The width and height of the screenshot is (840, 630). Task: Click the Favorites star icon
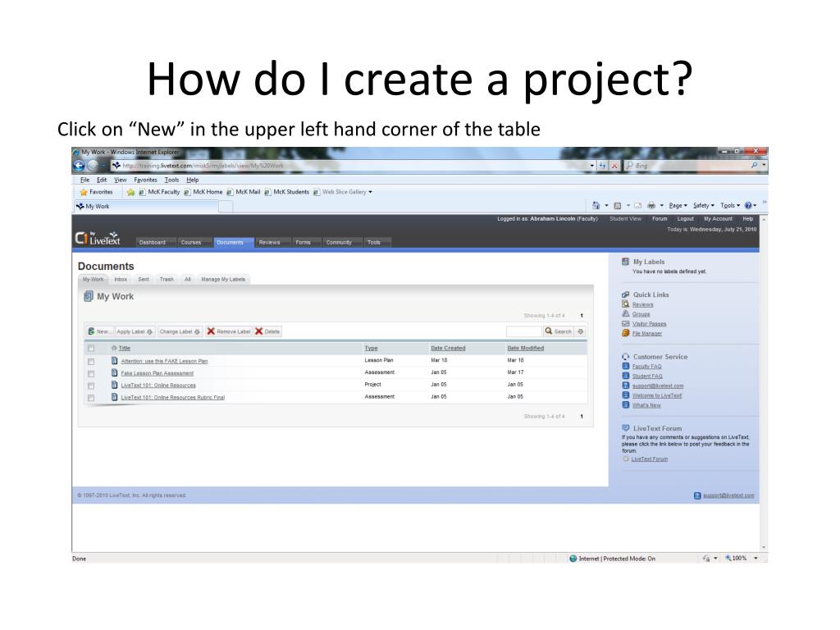coord(84,192)
